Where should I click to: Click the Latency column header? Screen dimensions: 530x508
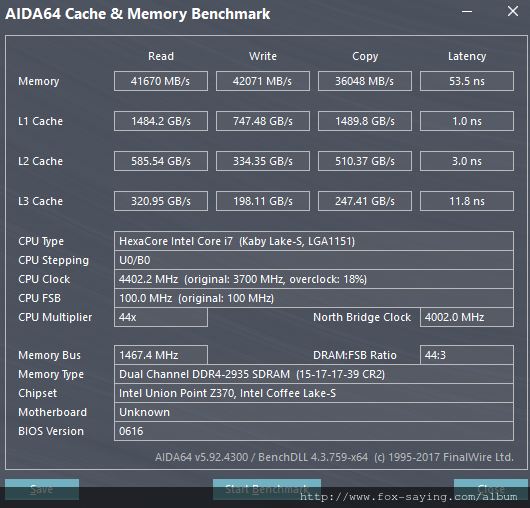pos(467,56)
